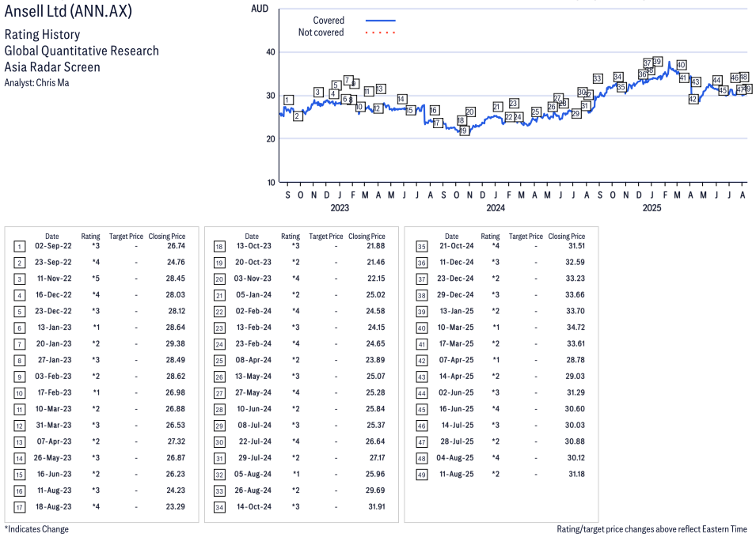Image resolution: width=756 pixels, height=534 pixels.
Task: Click chart marker 14 on the chart
Action: pyautogui.click(x=401, y=99)
